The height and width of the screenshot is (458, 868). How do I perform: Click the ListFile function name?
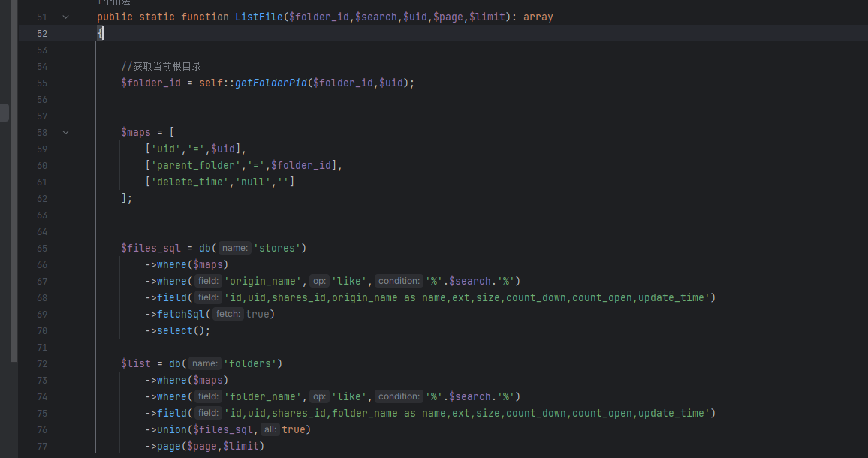tap(258, 17)
